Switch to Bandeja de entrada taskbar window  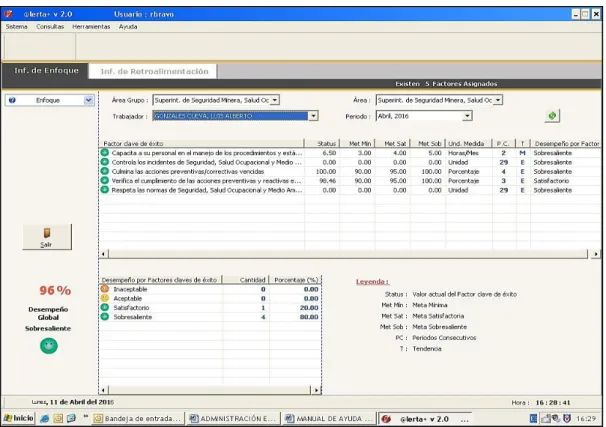138,418
